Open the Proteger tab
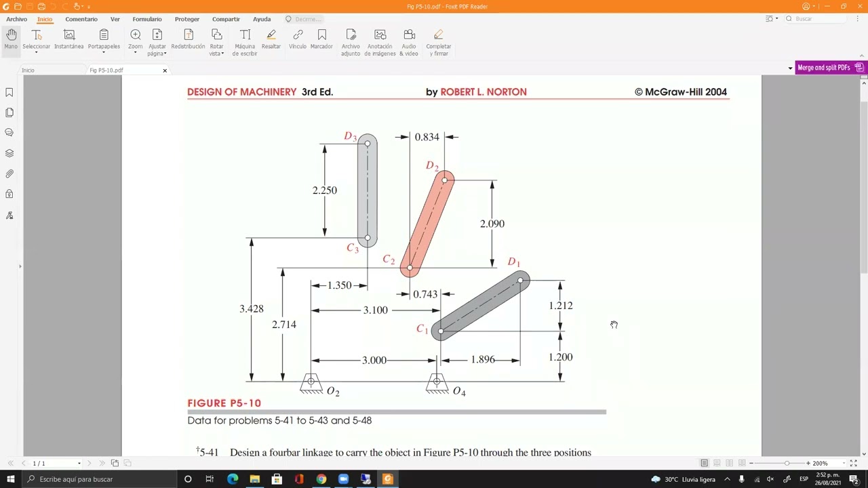868x488 pixels. click(187, 19)
